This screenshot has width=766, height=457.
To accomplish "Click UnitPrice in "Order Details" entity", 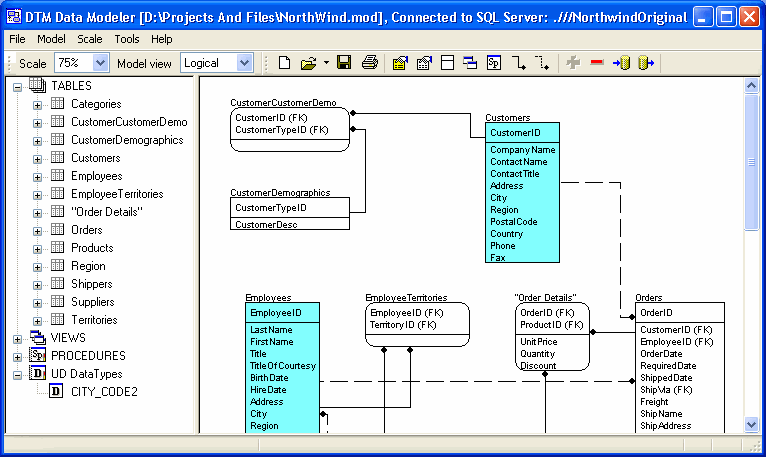I will (x=538, y=342).
